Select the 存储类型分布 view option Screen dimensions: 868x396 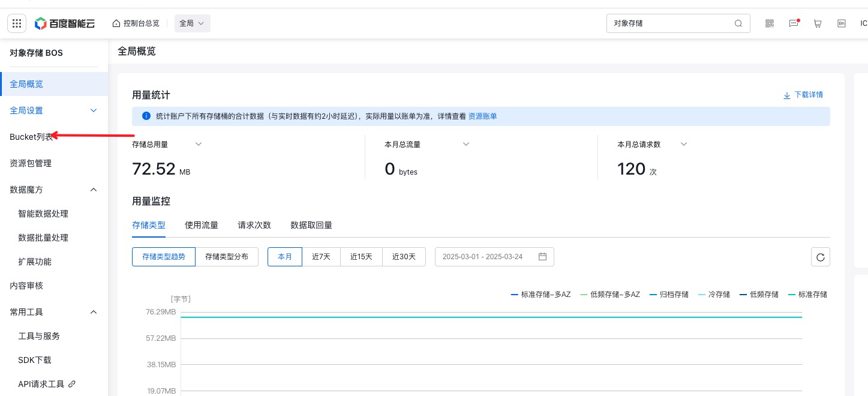tap(226, 257)
